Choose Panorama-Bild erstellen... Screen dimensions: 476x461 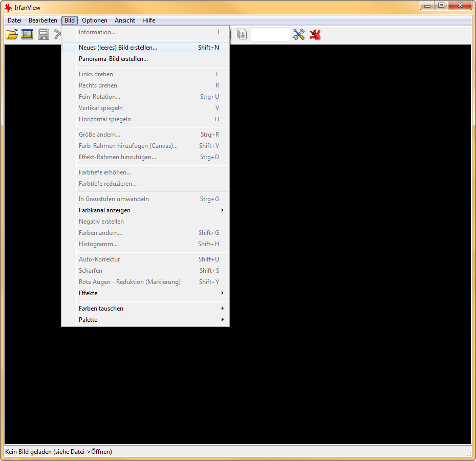[x=145, y=59]
